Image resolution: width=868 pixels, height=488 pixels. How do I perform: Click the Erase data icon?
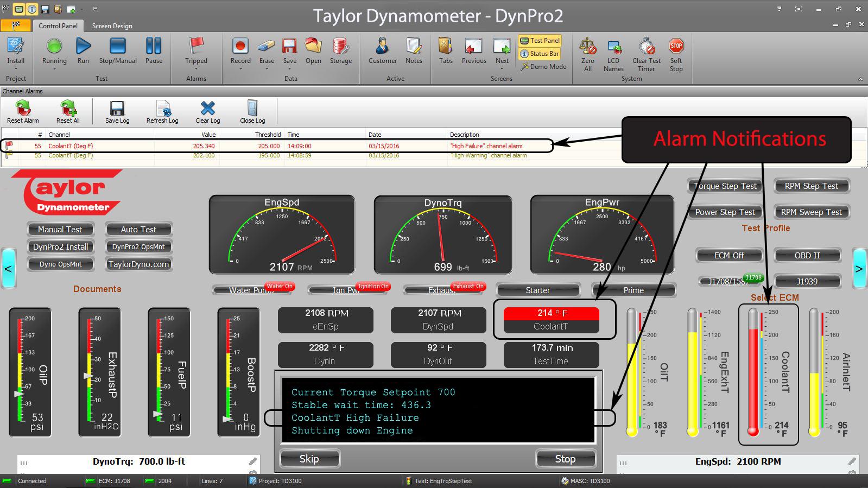267,46
